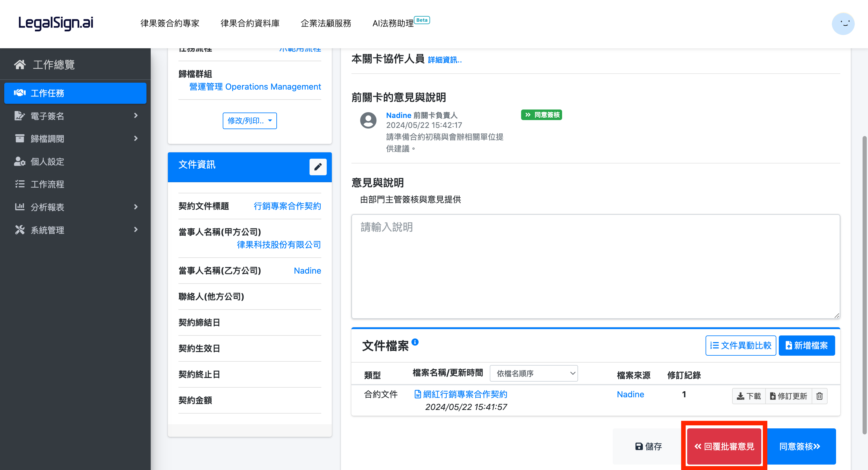Download the file with 下載 button
The height and width of the screenshot is (470, 868).
tap(749, 396)
